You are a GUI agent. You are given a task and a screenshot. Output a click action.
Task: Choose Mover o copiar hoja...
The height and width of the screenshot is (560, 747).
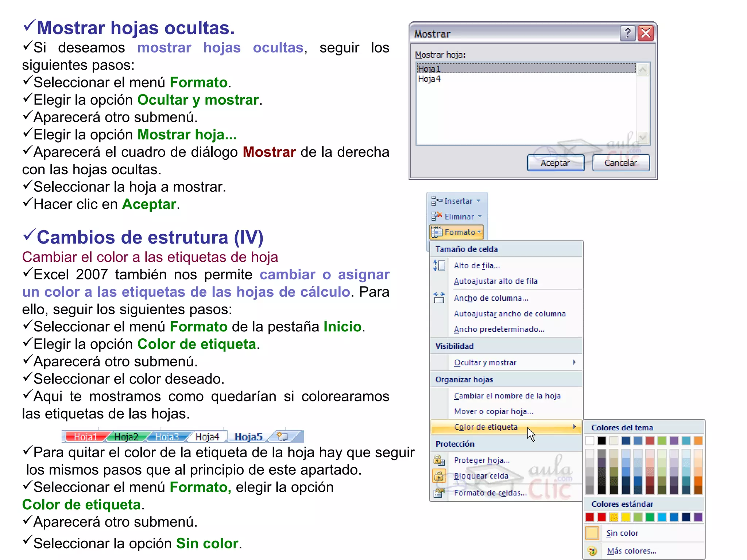pos(506,412)
